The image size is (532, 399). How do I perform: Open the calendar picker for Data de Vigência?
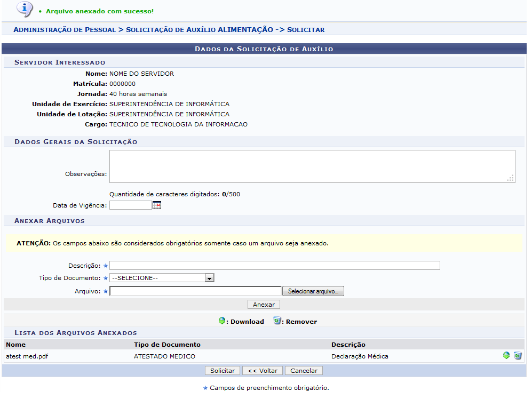[x=156, y=205]
